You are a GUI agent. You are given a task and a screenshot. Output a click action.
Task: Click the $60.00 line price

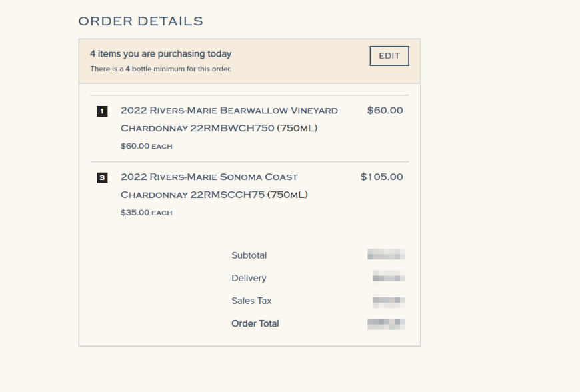(x=385, y=110)
